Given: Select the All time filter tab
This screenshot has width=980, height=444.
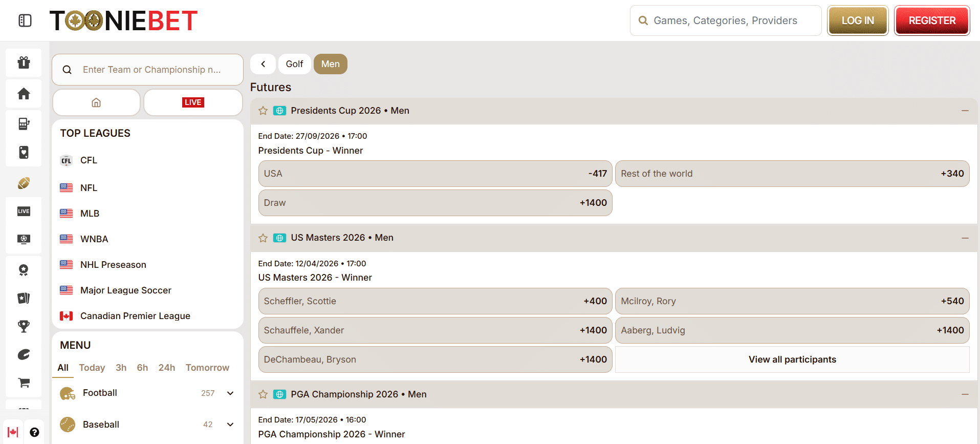Looking at the screenshot, I should [x=63, y=368].
